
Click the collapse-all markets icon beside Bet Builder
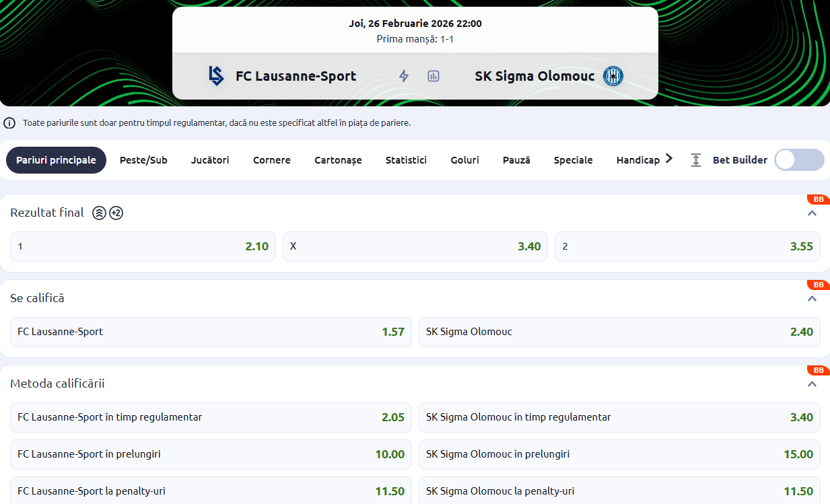point(696,160)
